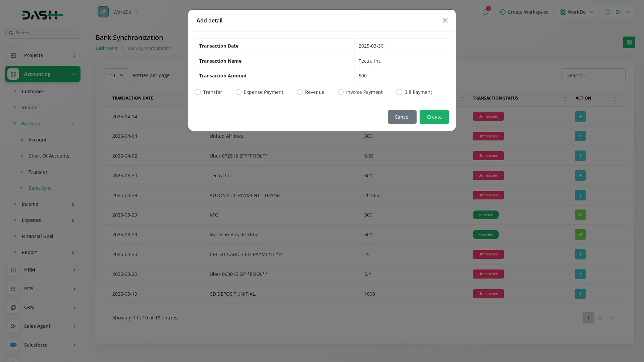Choose the Expense Payment radio button
The width and height of the screenshot is (644, 362).
[x=238, y=92]
